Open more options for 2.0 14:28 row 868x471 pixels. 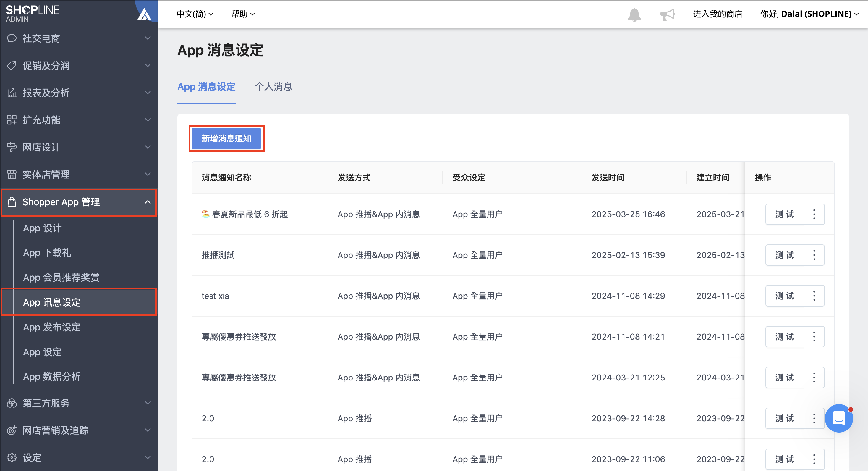pyautogui.click(x=814, y=418)
